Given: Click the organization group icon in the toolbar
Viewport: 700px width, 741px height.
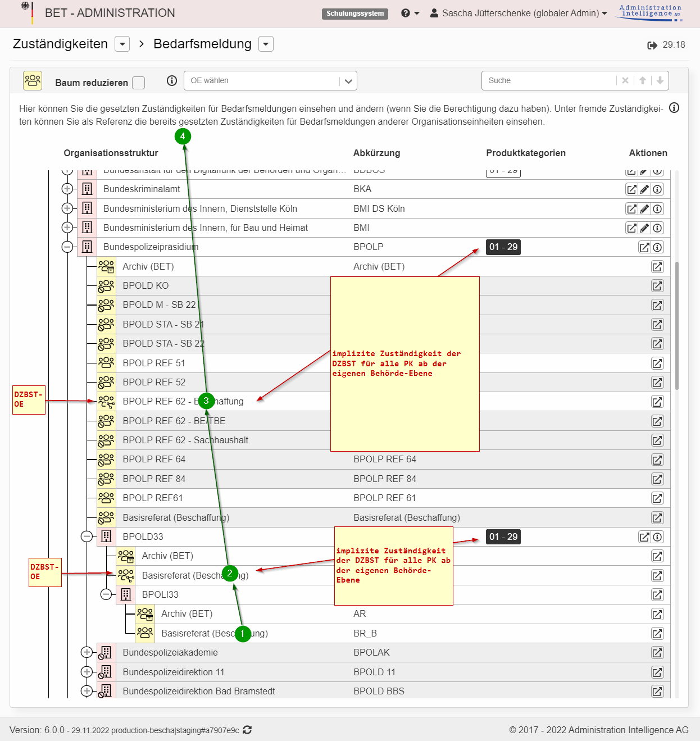Looking at the screenshot, I should pos(33,81).
